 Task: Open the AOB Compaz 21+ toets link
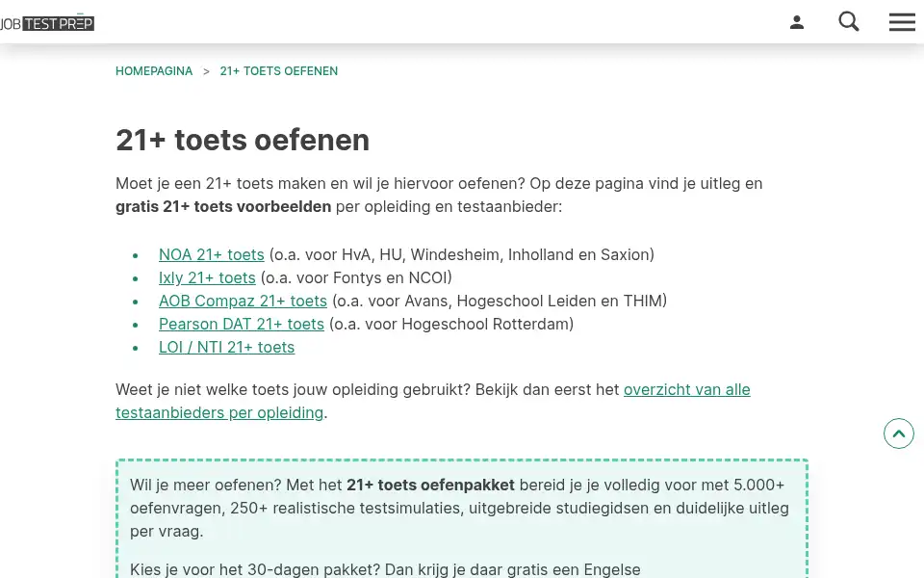(x=243, y=301)
